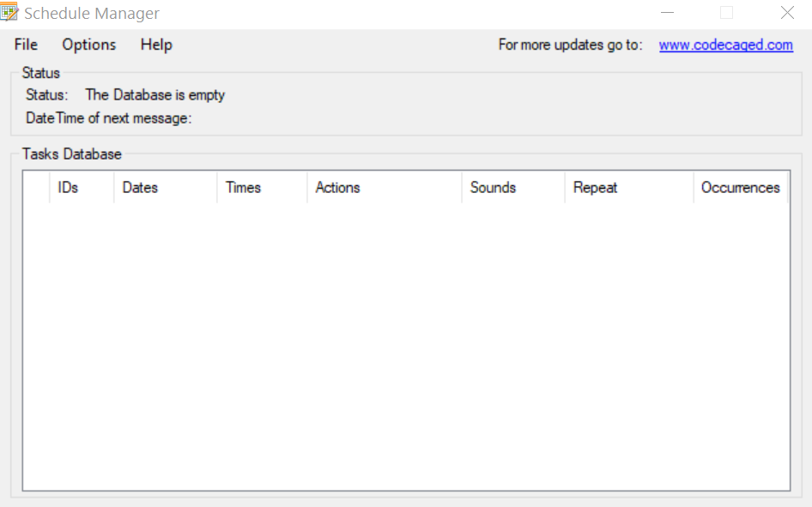Open the Help menu
Screen dimensions: 812x507
tap(156, 45)
